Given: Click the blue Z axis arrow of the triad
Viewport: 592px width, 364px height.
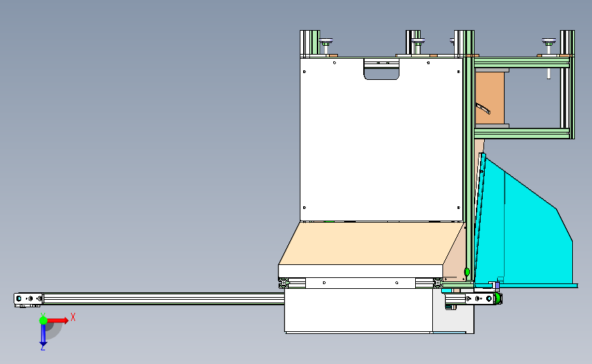Looking at the screenshot, I should point(43,335).
